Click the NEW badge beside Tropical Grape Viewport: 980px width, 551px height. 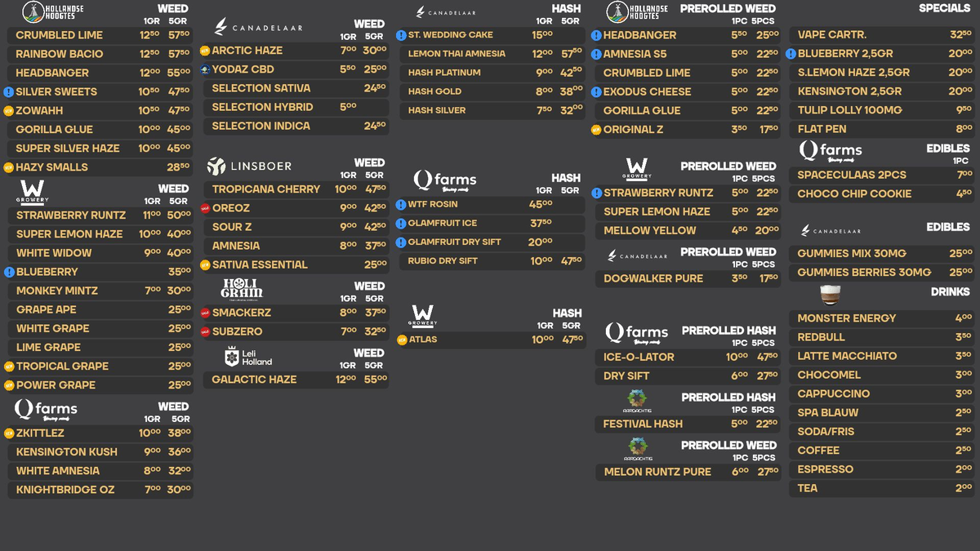coord(9,367)
